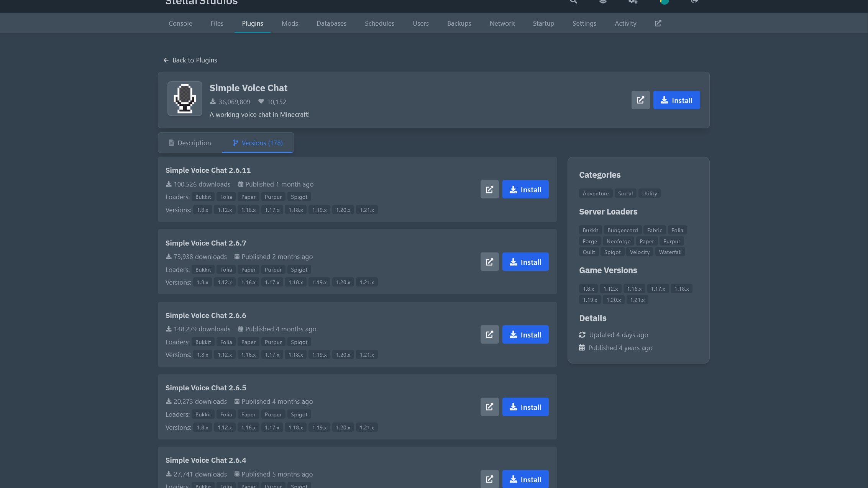Open external page for version 2.6.7
The height and width of the screenshot is (488, 868).
pyautogui.click(x=489, y=262)
